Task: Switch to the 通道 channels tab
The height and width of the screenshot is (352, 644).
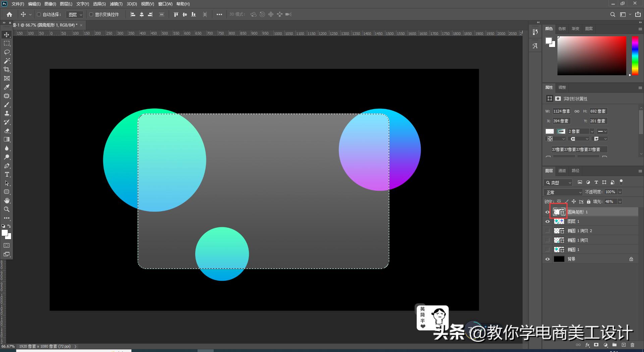Action: pyautogui.click(x=562, y=171)
